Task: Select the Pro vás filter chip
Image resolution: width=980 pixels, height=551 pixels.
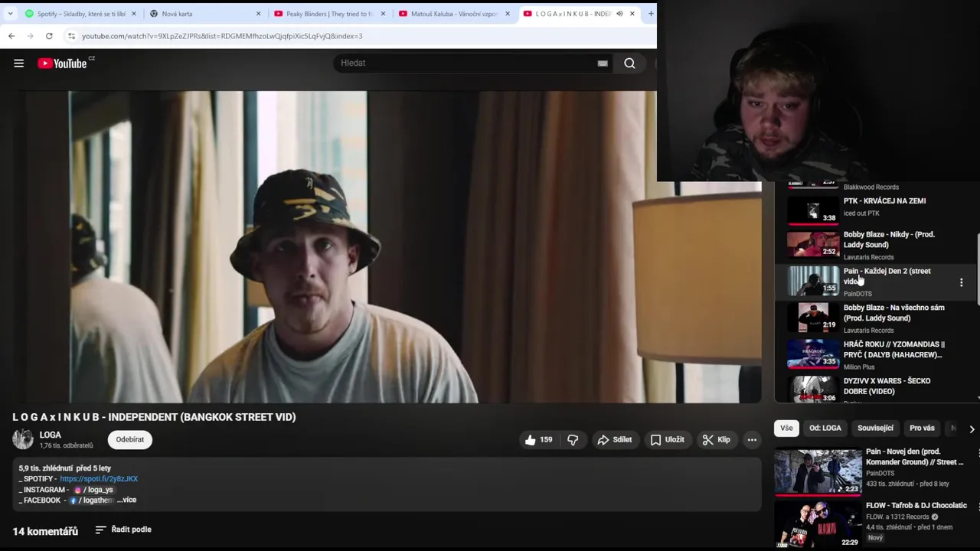Action: 922,429
